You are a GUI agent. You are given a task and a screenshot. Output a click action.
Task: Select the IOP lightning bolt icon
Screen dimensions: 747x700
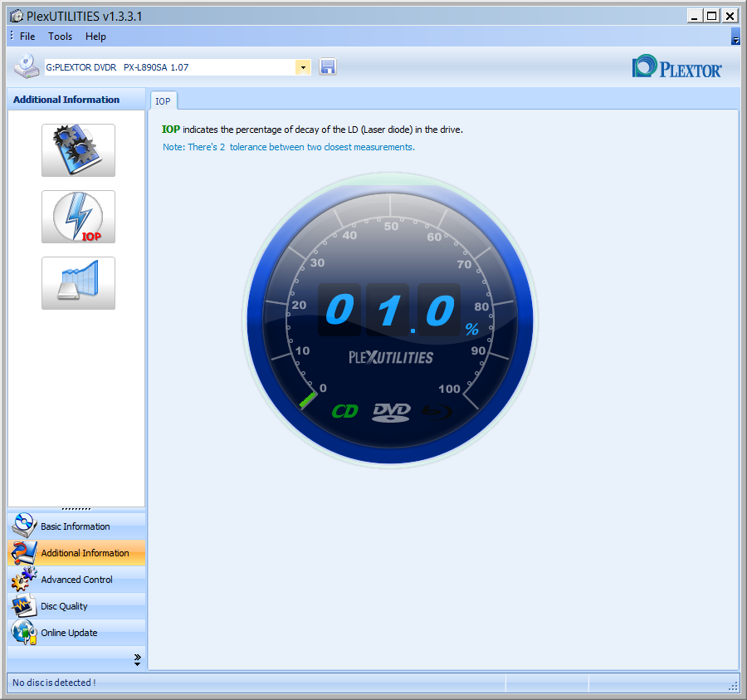(x=78, y=217)
